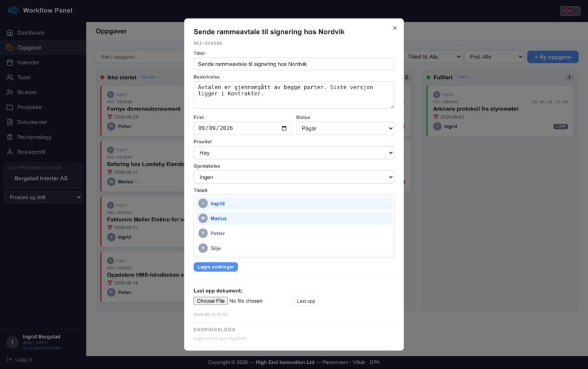Open the DPA footer link
The height and width of the screenshot is (369, 588).
pyautogui.click(x=374, y=362)
